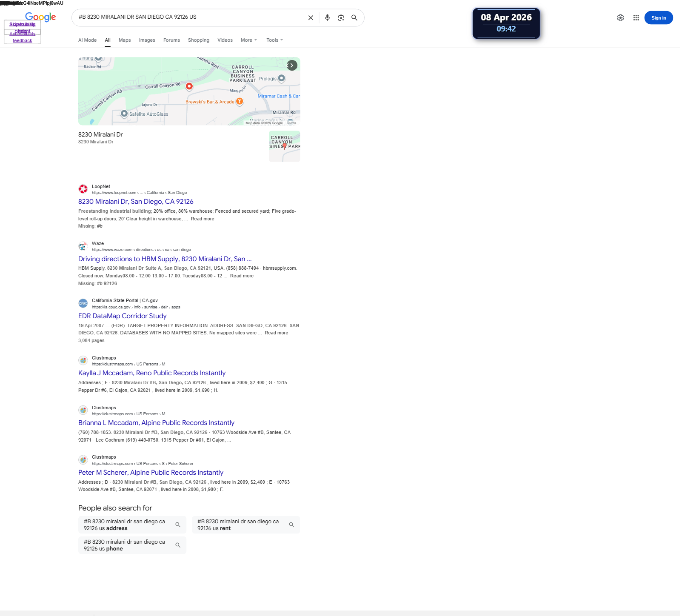
Task: Click the date and time widget
Action: [506, 23]
